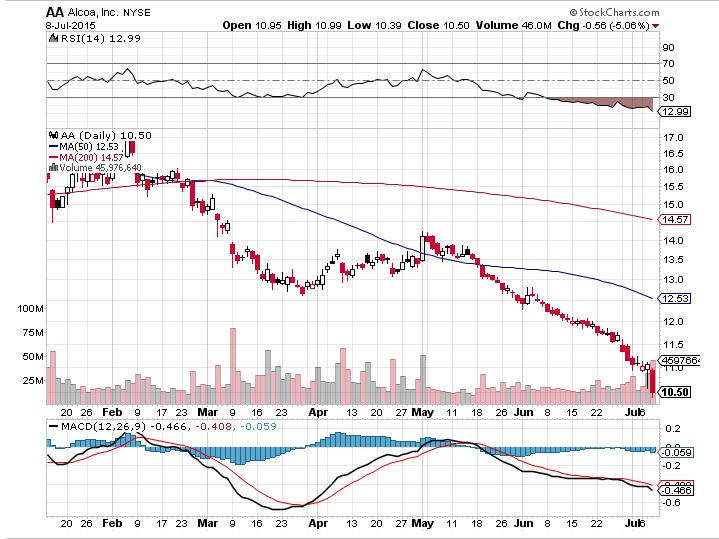Click the Chg -0.56 (-5.06%) value
Screen dimensions: 719x539
click(x=603, y=26)
